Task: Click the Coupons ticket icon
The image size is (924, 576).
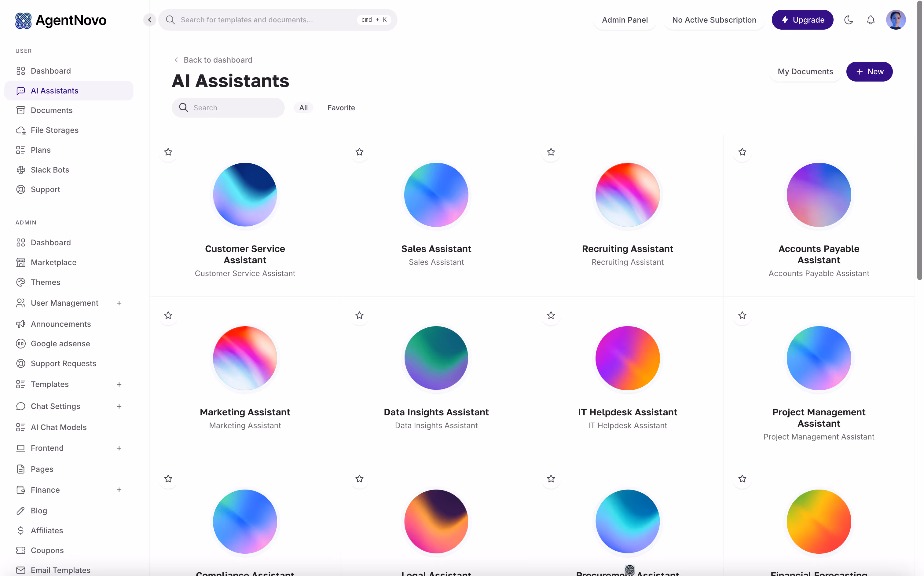Action: click(x=20, y=550)
